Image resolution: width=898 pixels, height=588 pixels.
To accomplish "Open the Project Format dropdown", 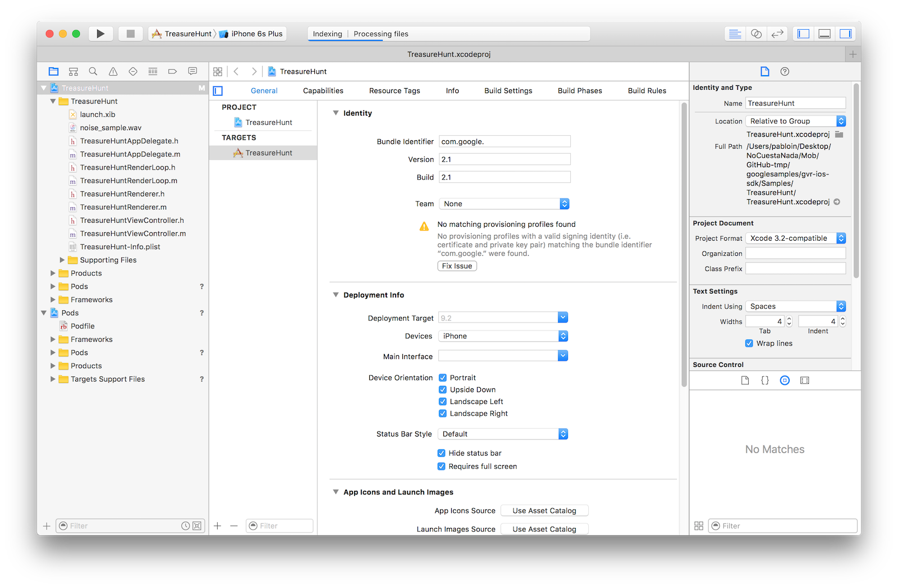I will pyautogui.click(x=795, y=238).
